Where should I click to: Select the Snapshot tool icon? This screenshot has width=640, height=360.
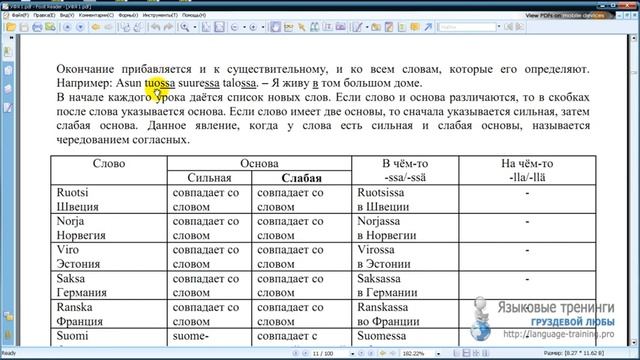pyautogui.click(x=341, y=27)
